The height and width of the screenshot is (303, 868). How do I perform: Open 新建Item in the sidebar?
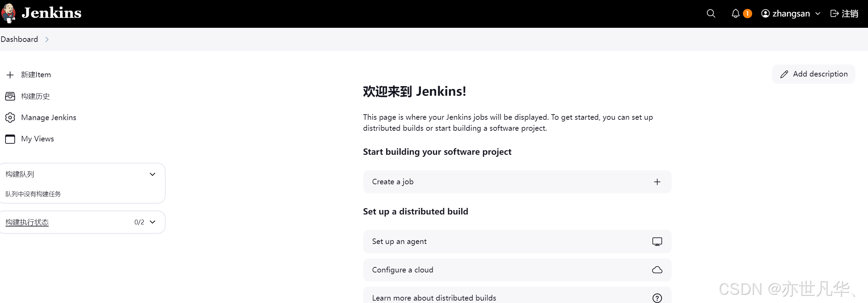tap(36, 74)
